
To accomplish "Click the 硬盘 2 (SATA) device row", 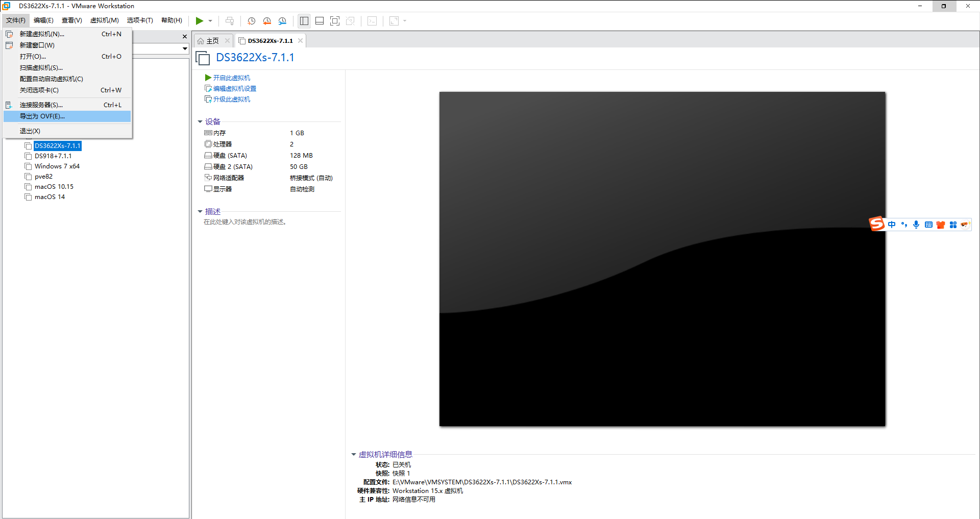I will pyautogui.click(x=272, y=167).
